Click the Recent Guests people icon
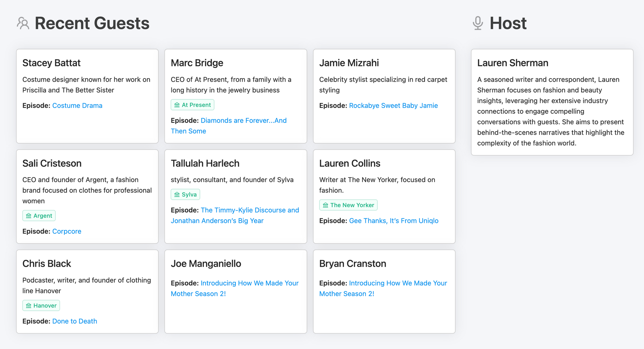The height and width of the screenshot is (349, 644). pos(23,23)
